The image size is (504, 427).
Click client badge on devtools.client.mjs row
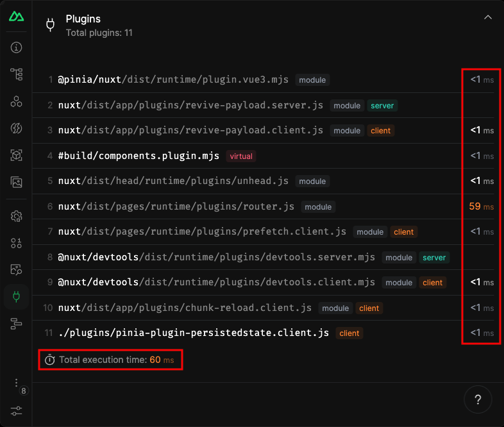(x=433, y=283)
